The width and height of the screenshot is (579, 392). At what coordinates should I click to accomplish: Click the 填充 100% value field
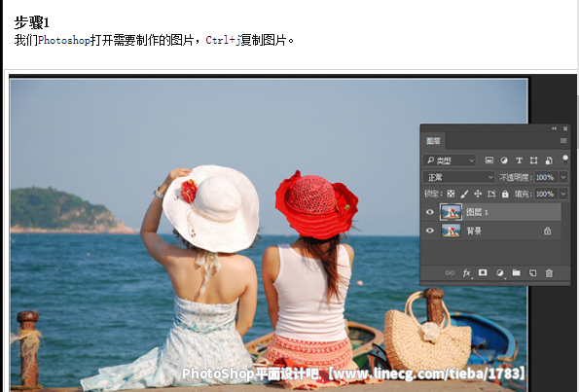(546, 194)
